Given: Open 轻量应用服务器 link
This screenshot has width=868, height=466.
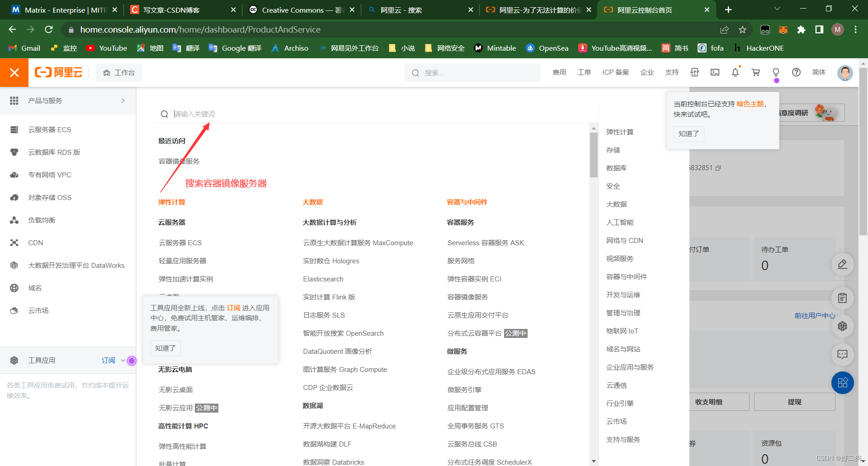Looking at the screenshot, I should (182, 261).
